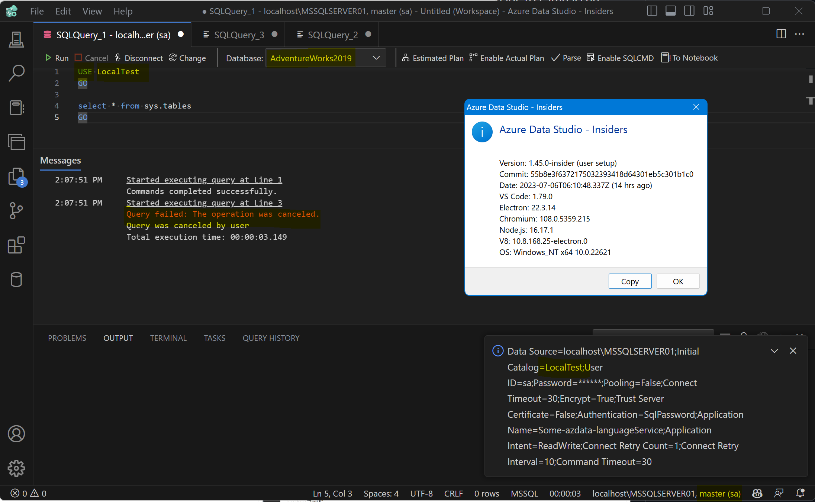Open the Connections view
The height and width of the screenshot is (504, 815).
16,40
